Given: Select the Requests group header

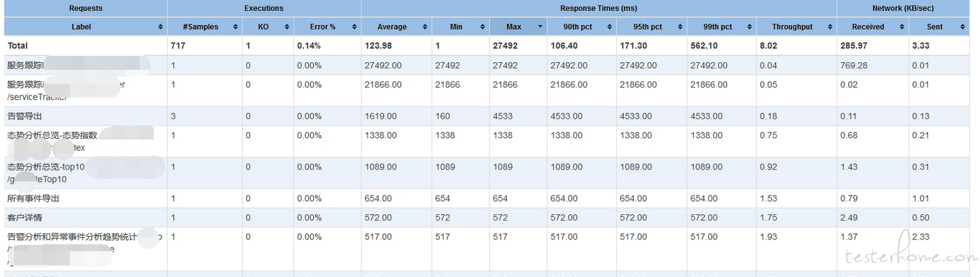Looking at the screenshot, I should 86,8.
